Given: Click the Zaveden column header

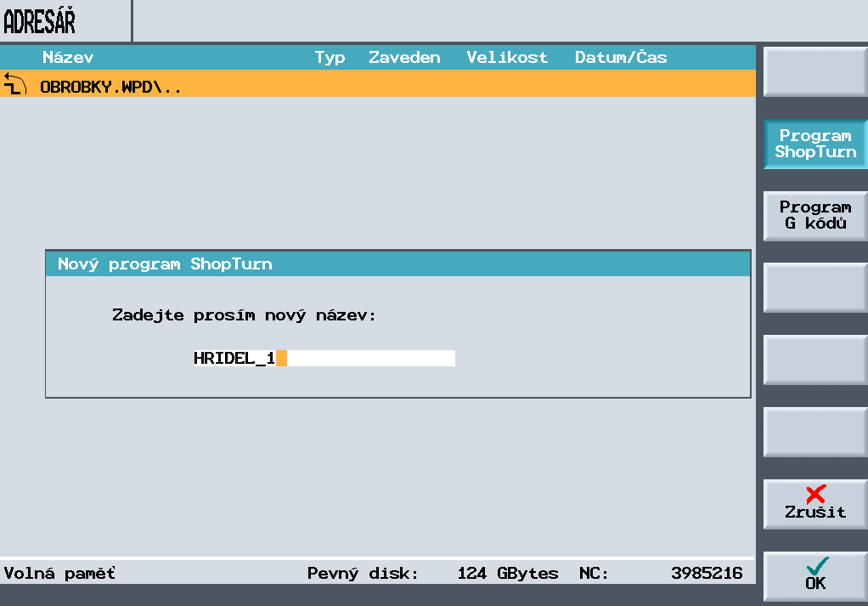Looking at the screenshot, I should click(404, 58).
